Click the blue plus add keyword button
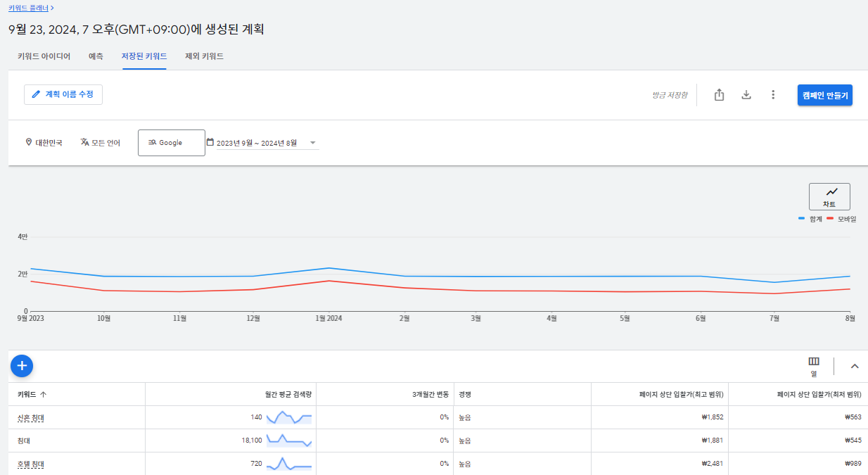This screenshot has width=868, height=475. tap(22, 365)
